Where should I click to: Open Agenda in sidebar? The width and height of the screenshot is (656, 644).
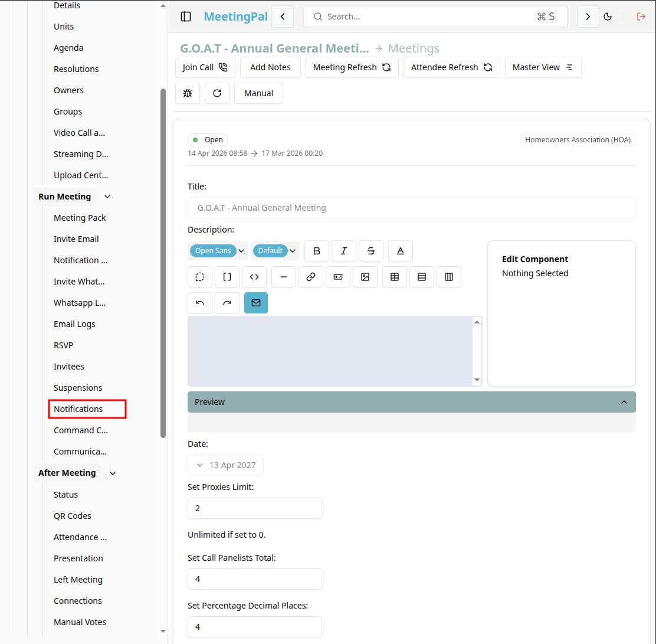coord(68,48)
